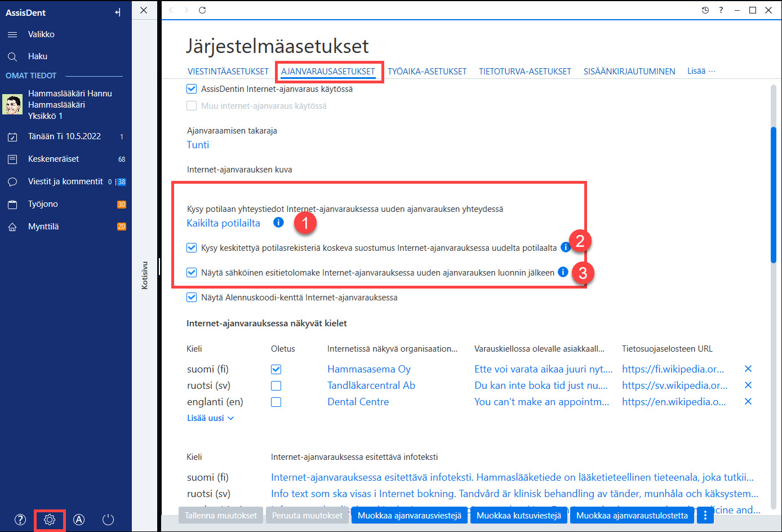Open the circled A icon in sidebar
782x532 pixels.
pos(79,520)
